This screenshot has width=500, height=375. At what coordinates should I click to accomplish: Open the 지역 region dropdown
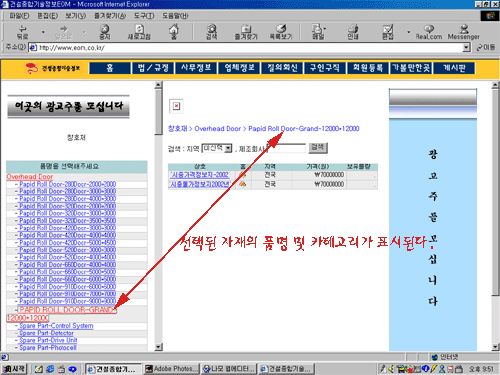pyautogui.click(x=217, y=148)
